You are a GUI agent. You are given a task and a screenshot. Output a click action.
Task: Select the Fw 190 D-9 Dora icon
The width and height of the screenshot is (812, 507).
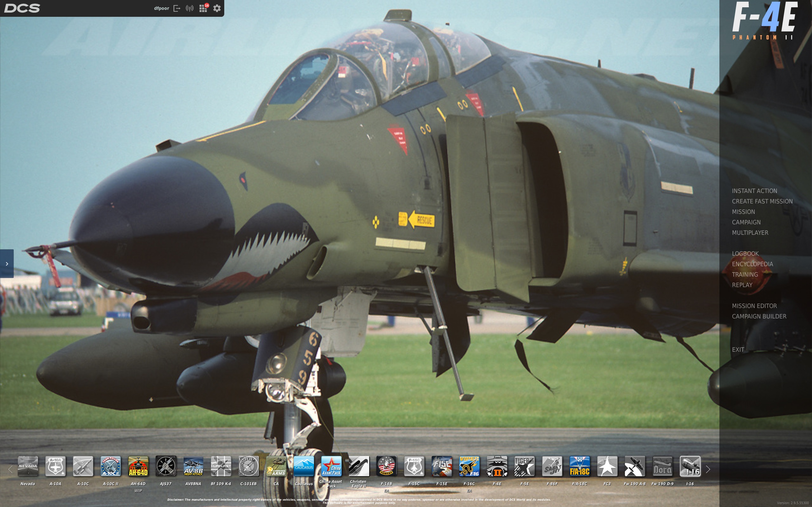coord(662,466)
